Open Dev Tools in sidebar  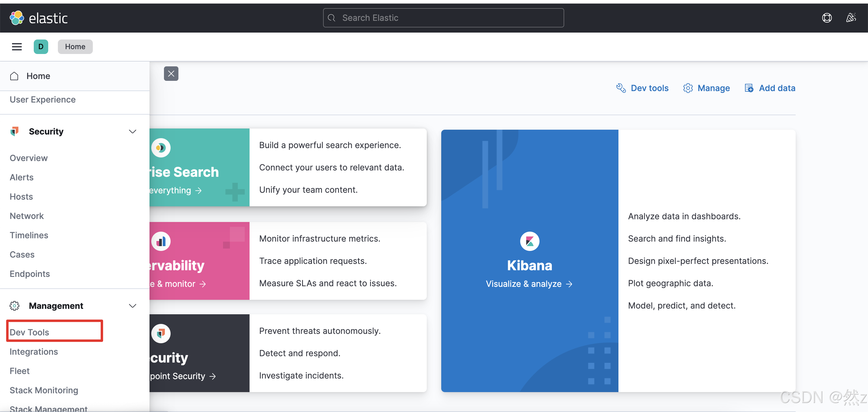(x=29, y=332)
